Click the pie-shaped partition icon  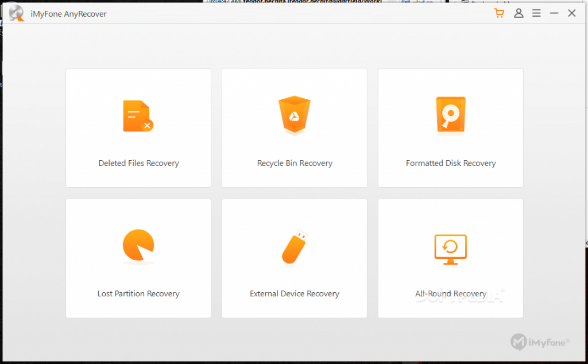coord(138,246)
